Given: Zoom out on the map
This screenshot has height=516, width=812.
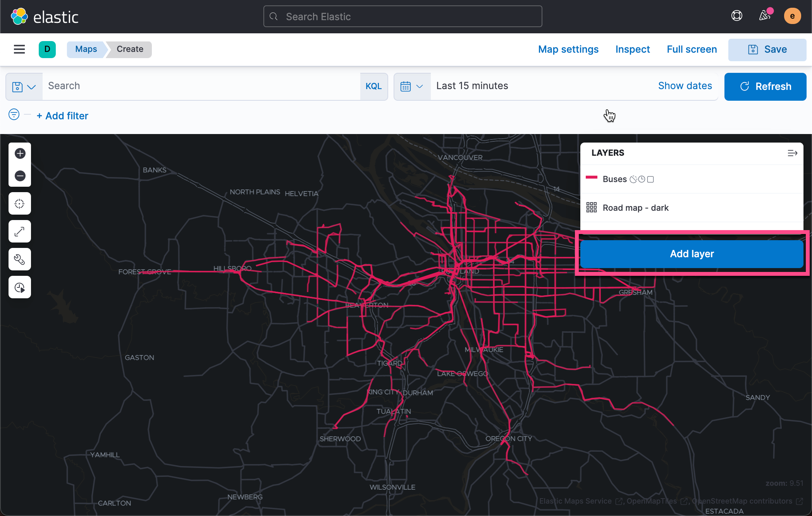Looking at the screenshot, I should click(19, 175).
